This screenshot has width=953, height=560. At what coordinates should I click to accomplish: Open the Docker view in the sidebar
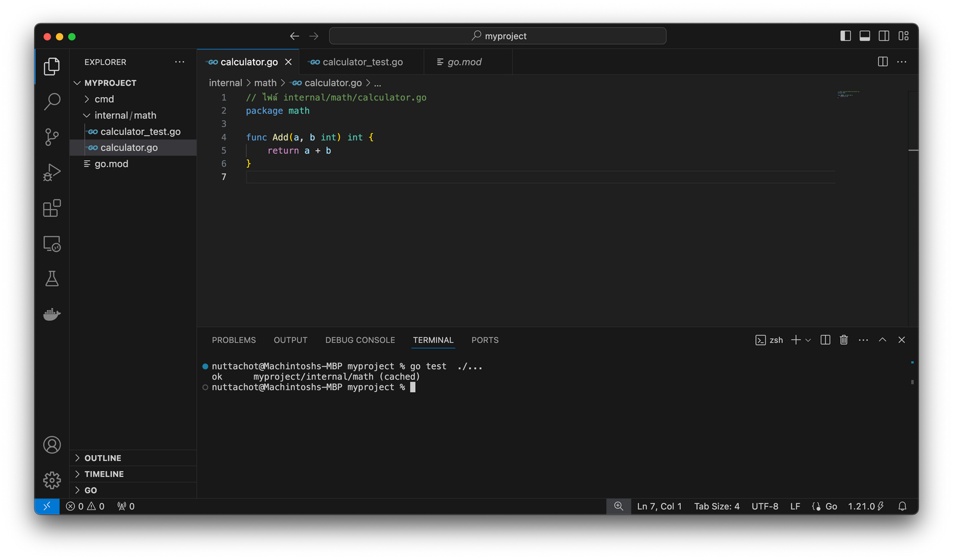click(51, 314)
